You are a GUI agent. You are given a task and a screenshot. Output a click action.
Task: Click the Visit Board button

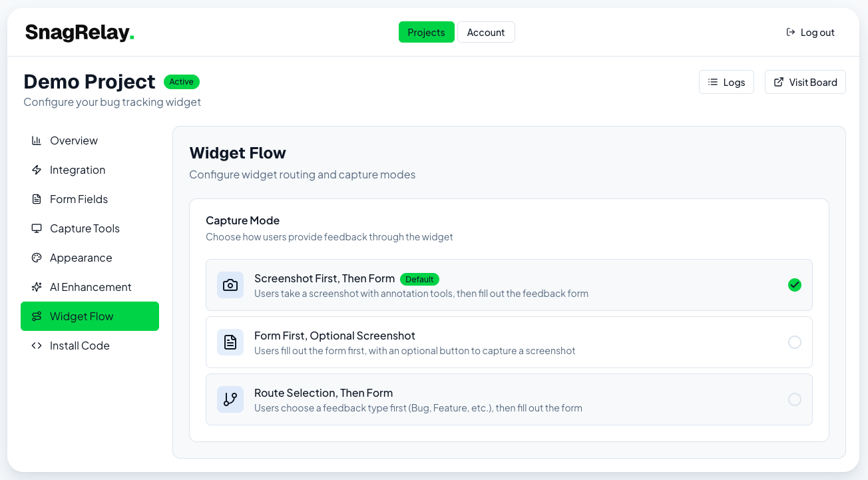click(805, 82)
